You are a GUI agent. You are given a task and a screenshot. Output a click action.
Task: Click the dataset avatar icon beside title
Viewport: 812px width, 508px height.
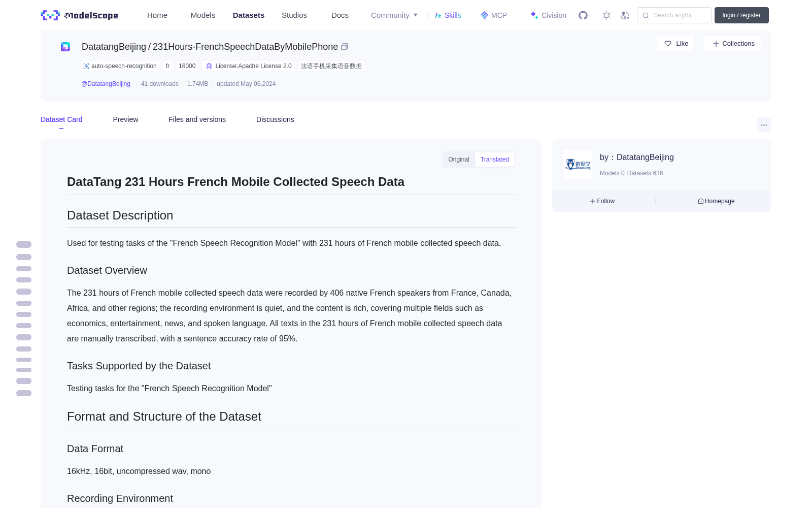pos(65,47)
